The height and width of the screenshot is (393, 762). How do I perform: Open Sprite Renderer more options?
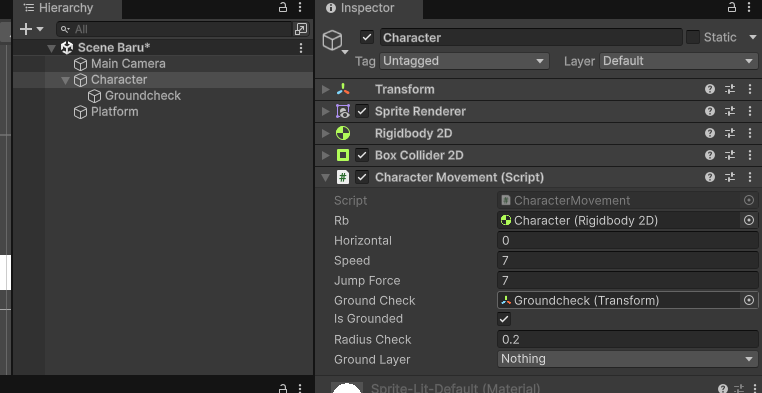[x=749, y=111]
